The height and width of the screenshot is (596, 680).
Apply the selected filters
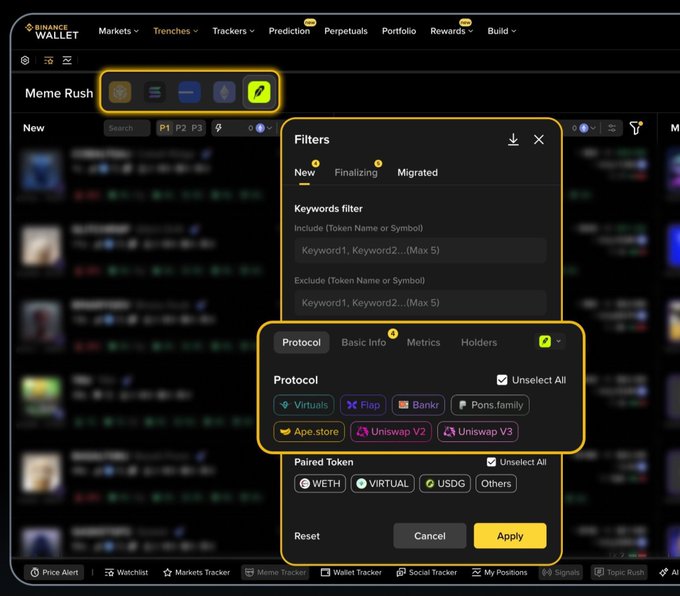(x=510, y=536)
